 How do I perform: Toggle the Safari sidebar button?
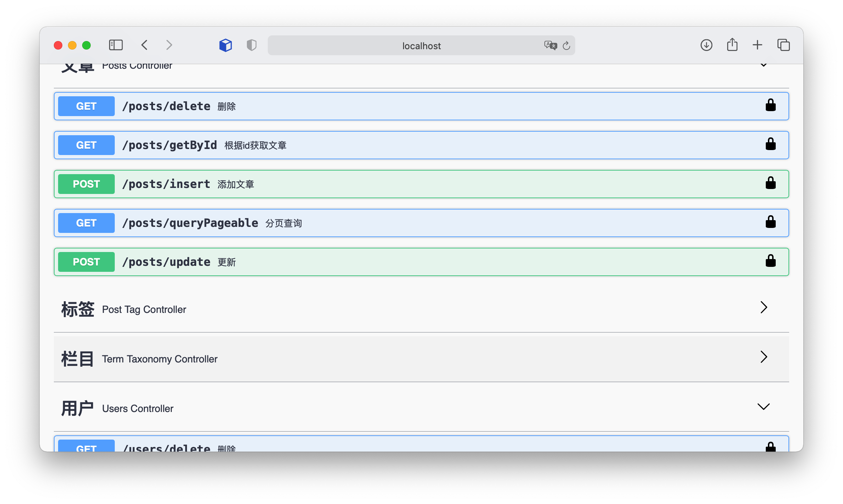116,45
